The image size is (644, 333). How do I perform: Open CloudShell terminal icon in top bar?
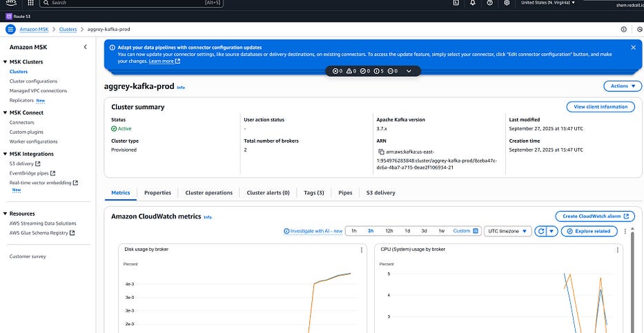456,3
